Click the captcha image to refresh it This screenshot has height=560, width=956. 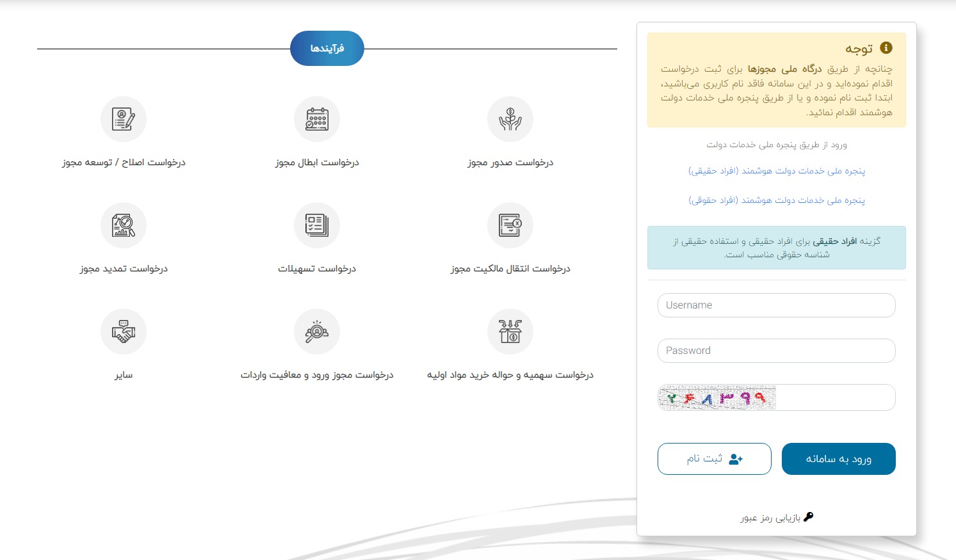coord(717,398)
